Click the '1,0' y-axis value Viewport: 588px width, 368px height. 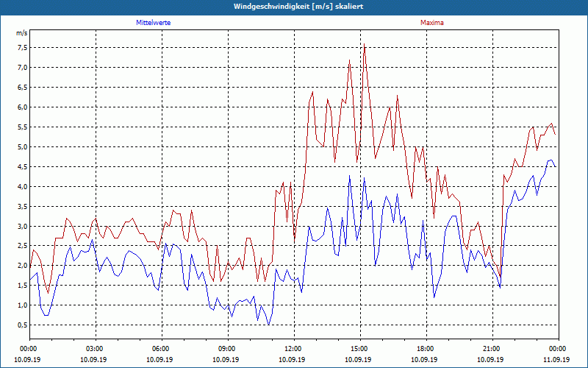(22, 305)
